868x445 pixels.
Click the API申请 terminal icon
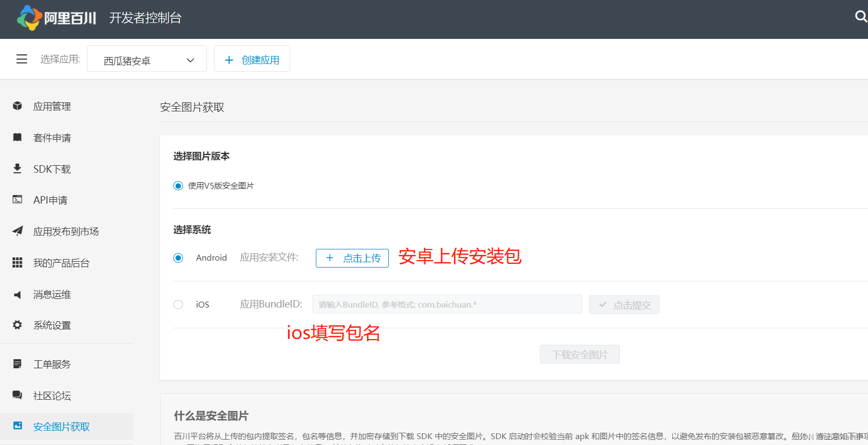click(x=18, y=200)
